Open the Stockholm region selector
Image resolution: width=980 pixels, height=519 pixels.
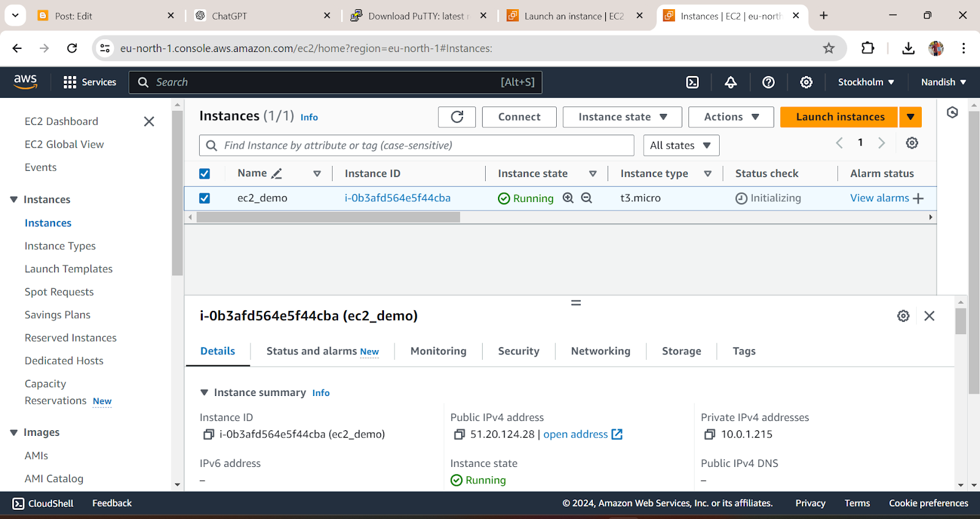pos(866,82)
